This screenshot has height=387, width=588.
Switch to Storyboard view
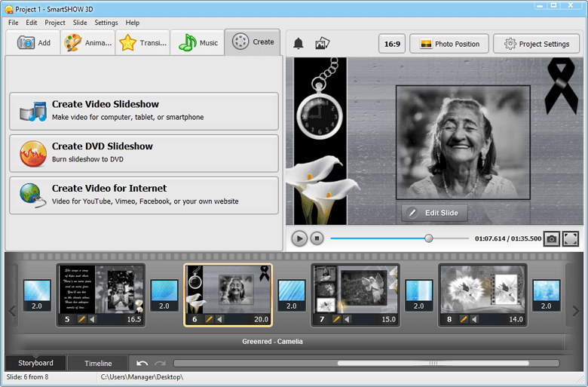(35, 363)
